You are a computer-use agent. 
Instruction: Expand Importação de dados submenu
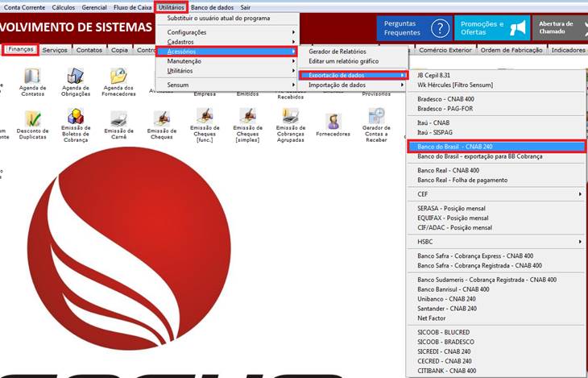tap(354, 85)
